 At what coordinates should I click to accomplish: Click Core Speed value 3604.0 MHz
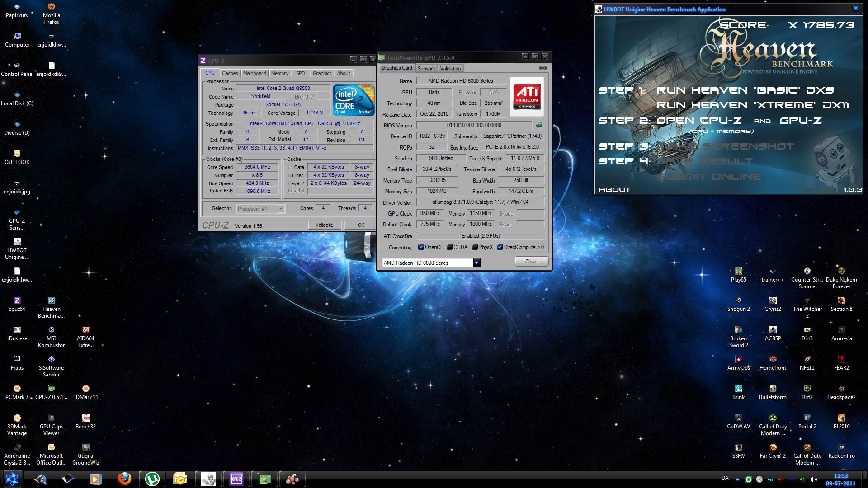[257, 167]
